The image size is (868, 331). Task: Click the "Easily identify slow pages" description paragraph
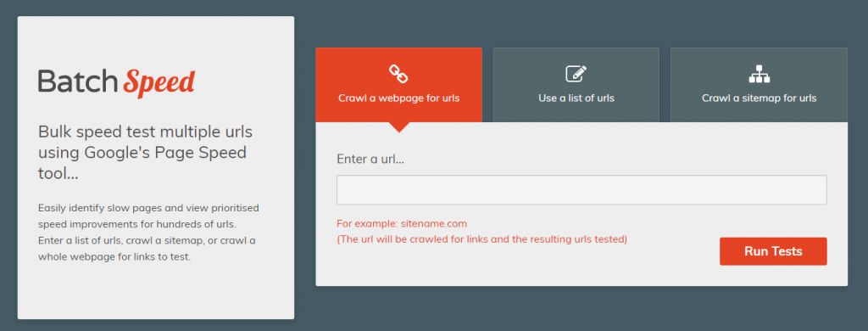[148, 233]
